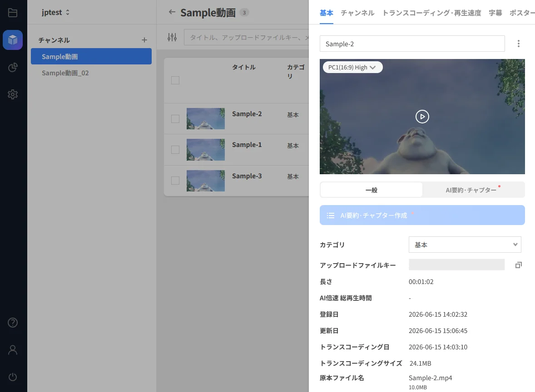Expand the jptest account switcher

tap(55, 12)
